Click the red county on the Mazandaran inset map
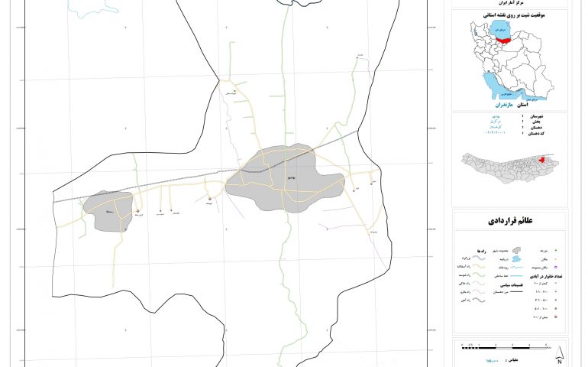Screen dimensions: 588x367 543,161
